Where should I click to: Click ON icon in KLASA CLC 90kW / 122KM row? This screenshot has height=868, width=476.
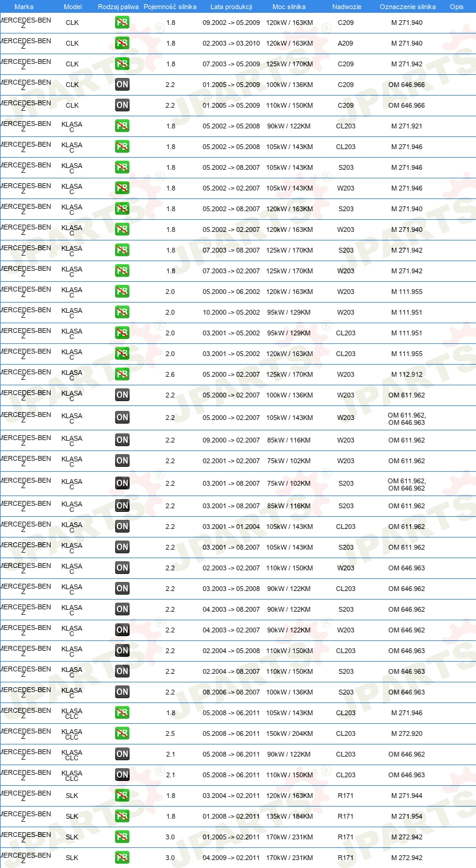point(122,754)
